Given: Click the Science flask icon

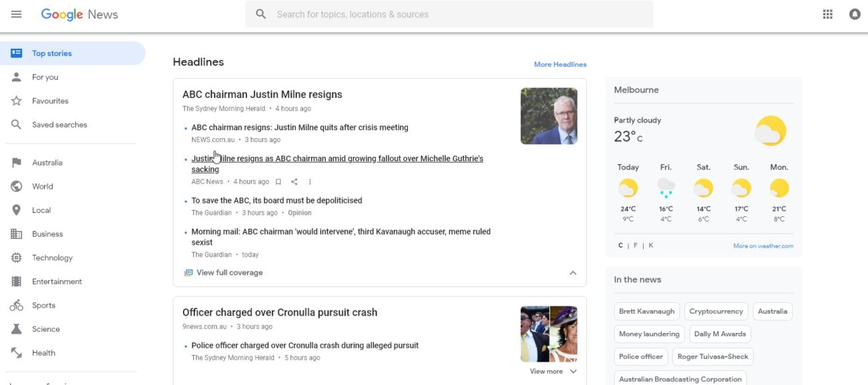Looking at the screenshot, I should [x=17, y=329].
